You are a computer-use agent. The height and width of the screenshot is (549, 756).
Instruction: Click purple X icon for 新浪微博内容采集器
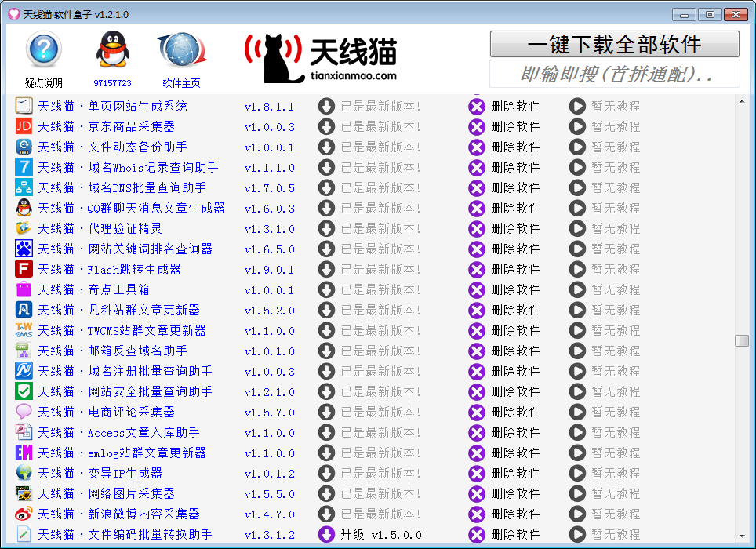pos(477,514)
